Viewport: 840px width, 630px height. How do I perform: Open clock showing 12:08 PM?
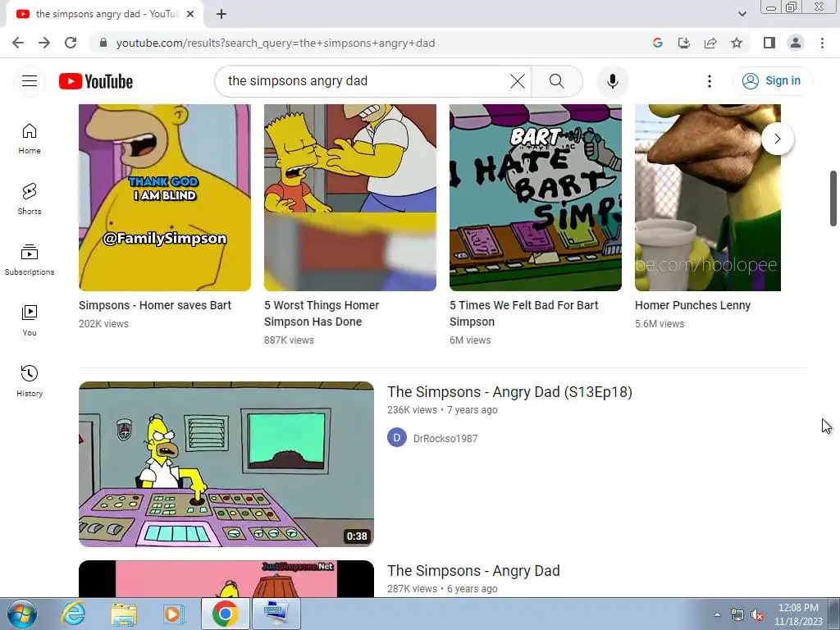point(798,614)
